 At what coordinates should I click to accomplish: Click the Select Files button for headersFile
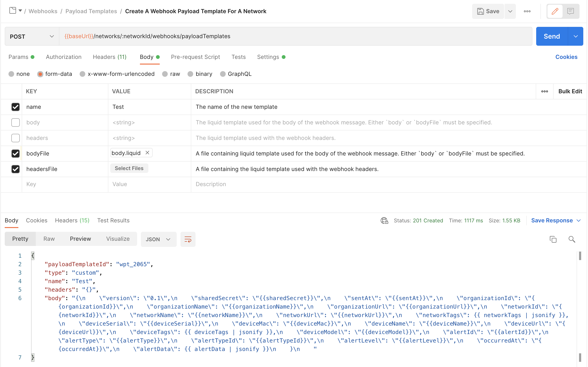129,168
